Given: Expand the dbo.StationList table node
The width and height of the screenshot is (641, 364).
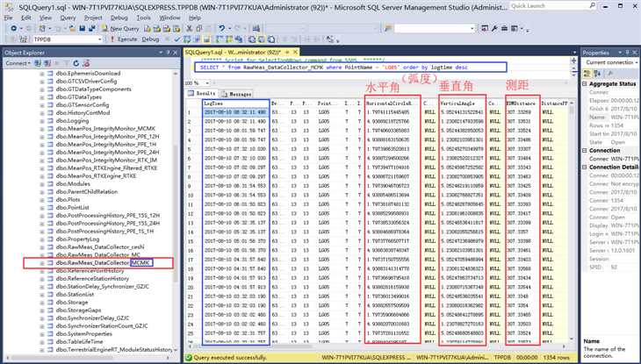Looking at the screenshot, I should pyautogui.click(x=41, y=295).
